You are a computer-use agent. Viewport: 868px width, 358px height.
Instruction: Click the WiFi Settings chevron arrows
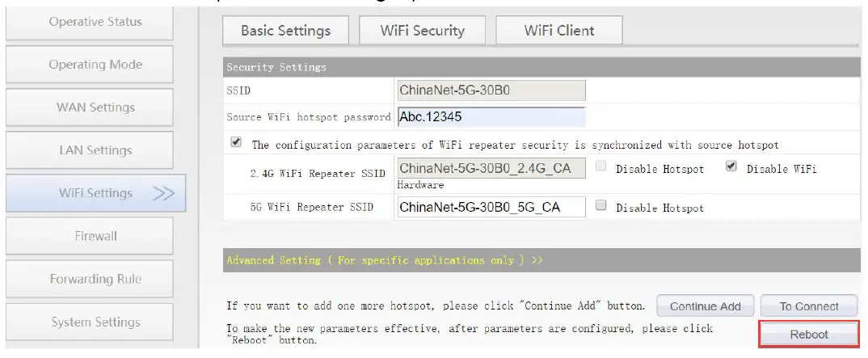point(163,193)
